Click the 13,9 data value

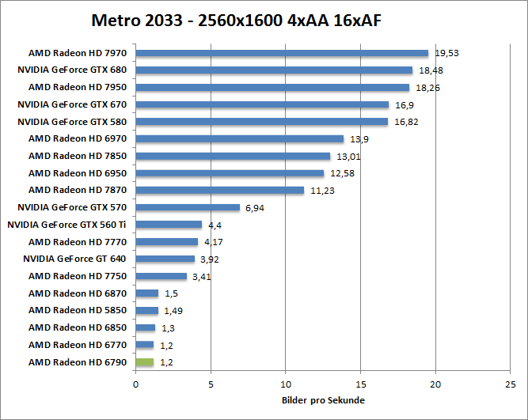359,139
